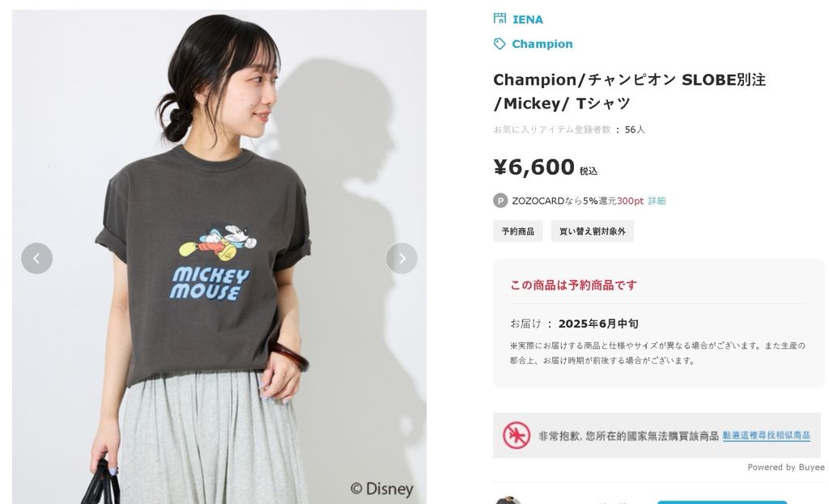Click the product title text
Image resolution: width=829 pixels, height=504 pixels.
(x=629, y=91)
